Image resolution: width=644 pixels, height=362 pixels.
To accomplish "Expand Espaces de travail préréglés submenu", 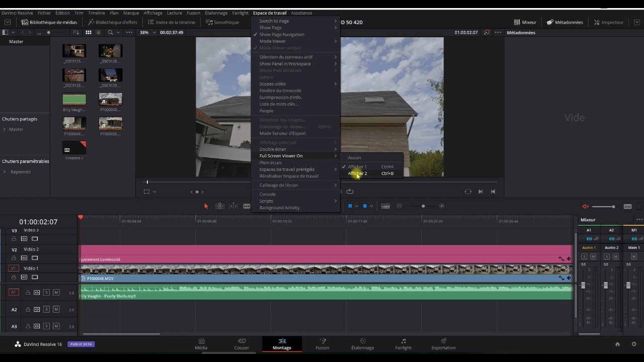I will (297, 169).
